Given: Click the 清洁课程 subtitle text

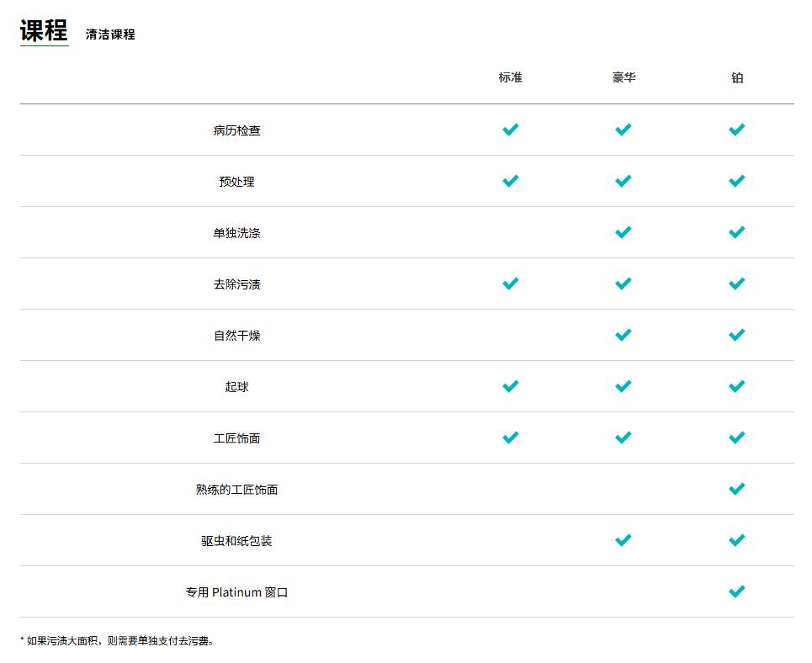Looking at the screenshot, I should [110, 34].
